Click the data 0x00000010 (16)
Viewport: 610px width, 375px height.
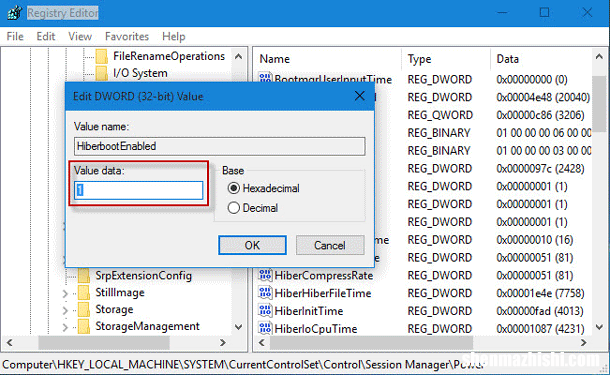pos(535,240)
